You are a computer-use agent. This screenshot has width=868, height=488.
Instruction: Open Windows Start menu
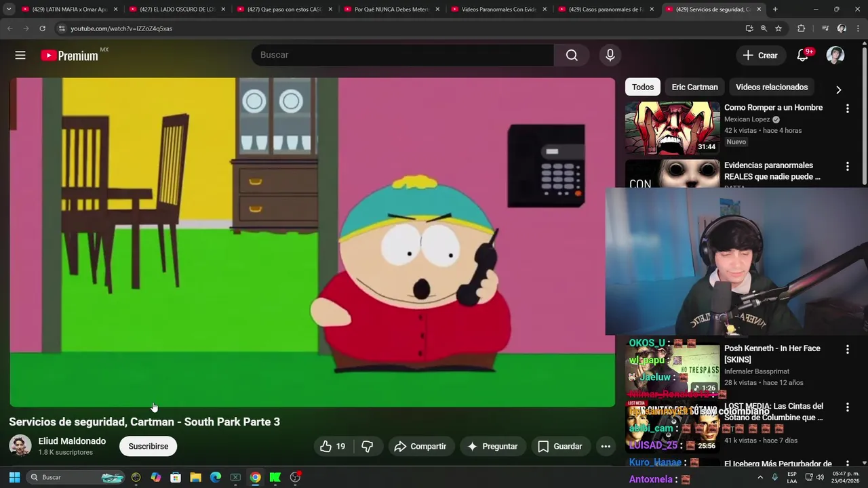[14, 477]
